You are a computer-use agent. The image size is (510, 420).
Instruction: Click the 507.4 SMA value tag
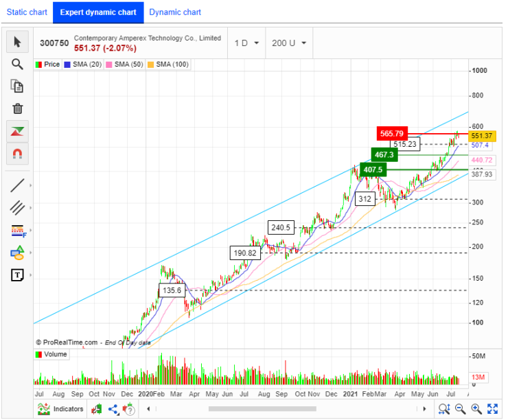(x=480, y=145)
